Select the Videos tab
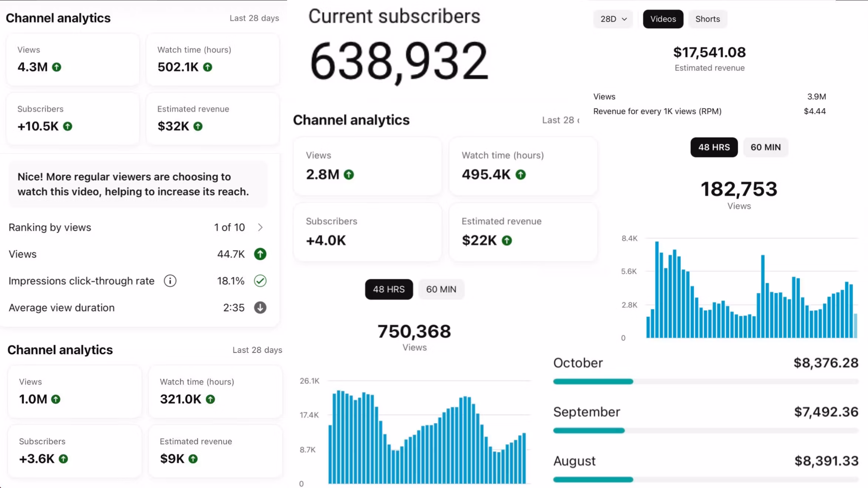 pyautogui.click(x=663, y=19)
